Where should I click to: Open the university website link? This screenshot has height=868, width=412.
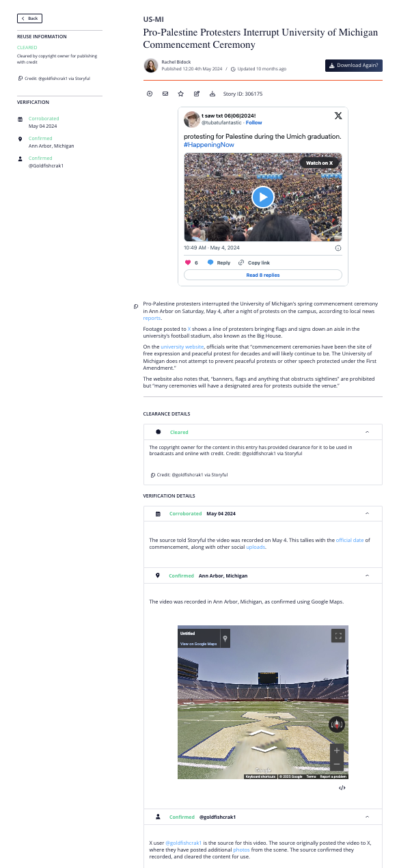coord(182,347)
